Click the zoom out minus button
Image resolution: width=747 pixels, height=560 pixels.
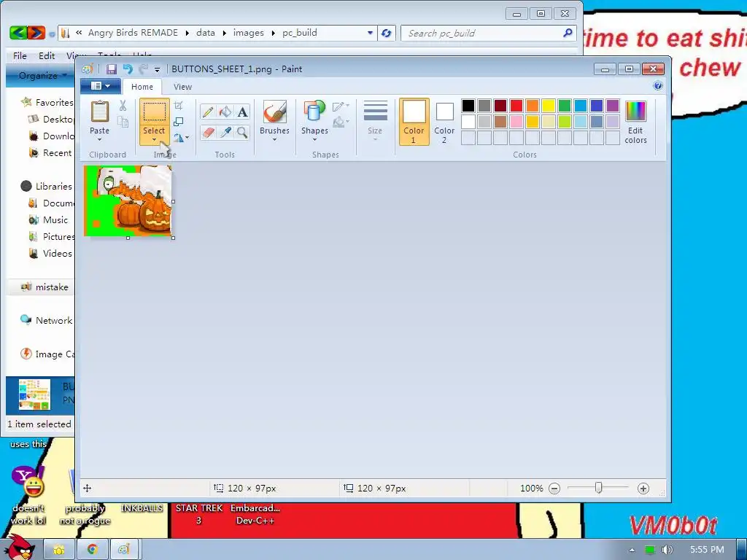[554, 488]
